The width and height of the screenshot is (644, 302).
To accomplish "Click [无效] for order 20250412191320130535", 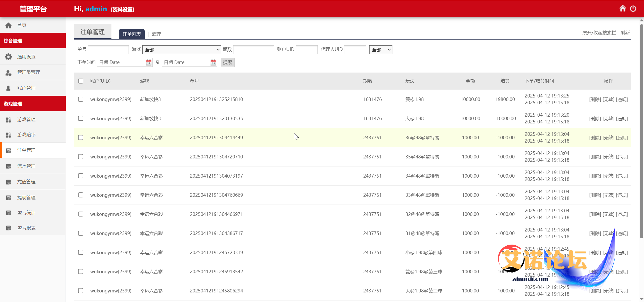I will click(x=608, y=118).
